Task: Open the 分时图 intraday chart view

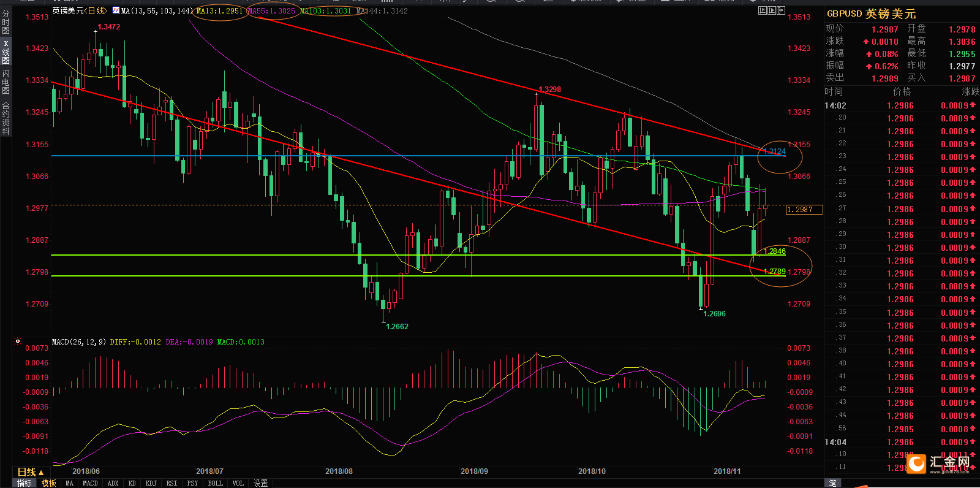Action: pyautogui.click(x=6, y=22)
